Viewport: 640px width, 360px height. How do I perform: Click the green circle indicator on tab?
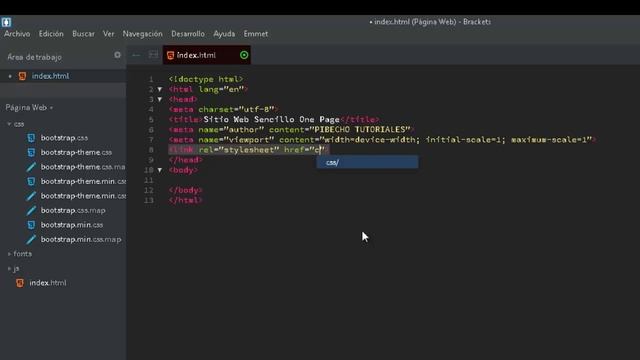point(244,55)
